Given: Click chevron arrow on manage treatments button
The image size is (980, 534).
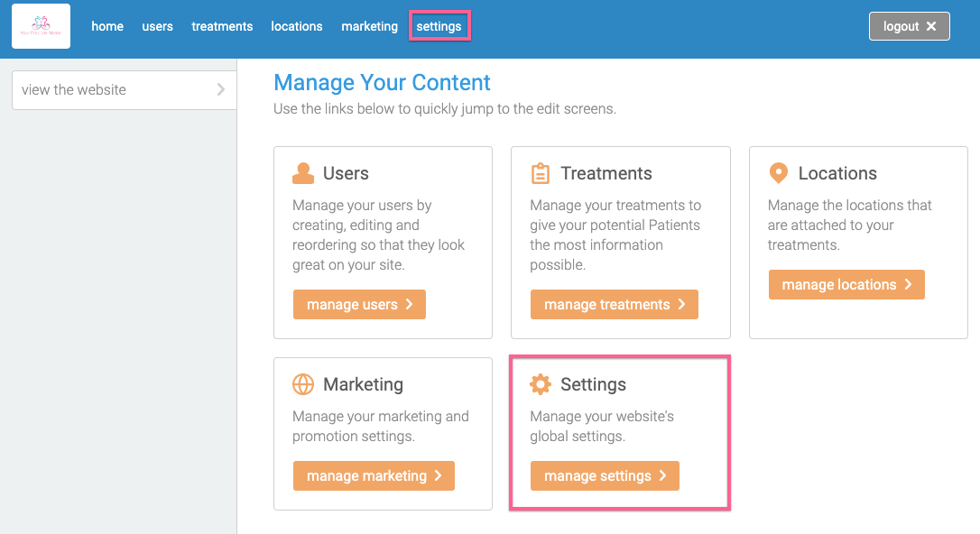Looking at the screenshot, I should click(681, 304).
